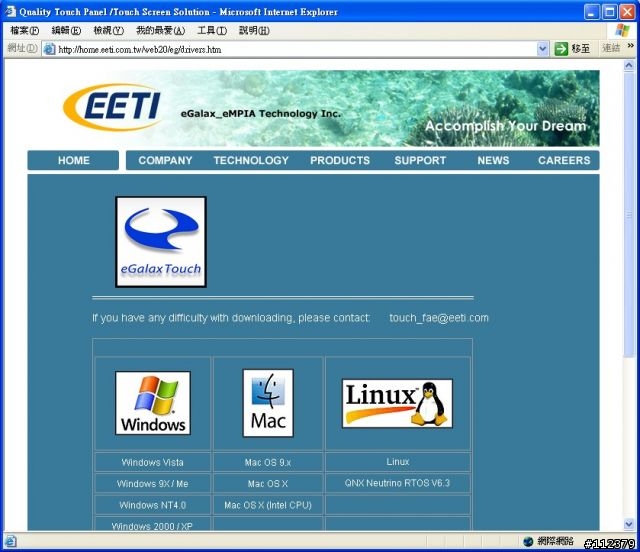The width and height of the screenshot is (640, 552).
Task: Open the 我的最愛(A) menu
Action: 160,31
